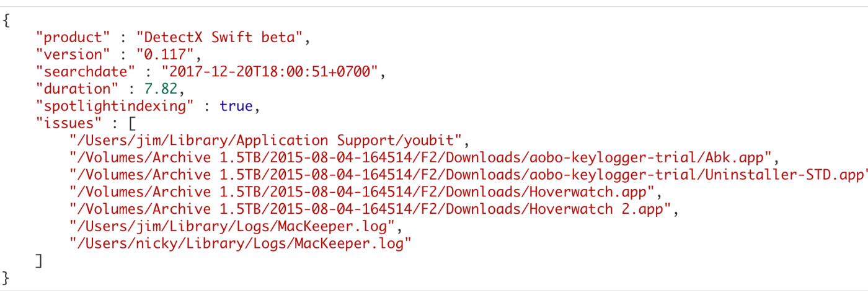The image size is (868, 298).
Task: Click the "duration" key
Action: click(x=74, y=89)
